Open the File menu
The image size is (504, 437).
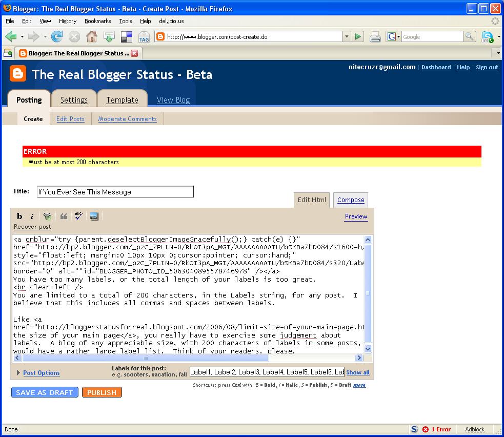click(x=10, y=21)
